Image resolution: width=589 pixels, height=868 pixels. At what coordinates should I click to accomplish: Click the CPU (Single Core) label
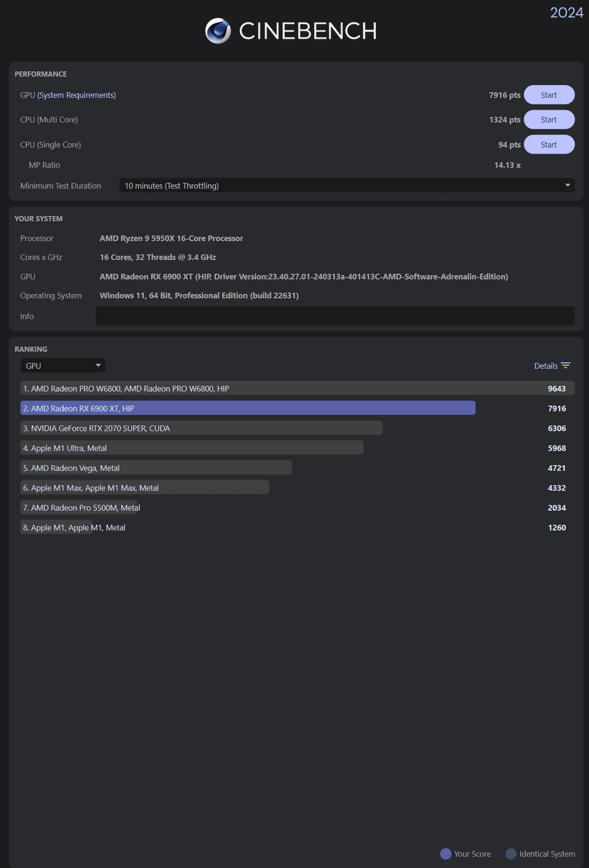click(51, 145)
